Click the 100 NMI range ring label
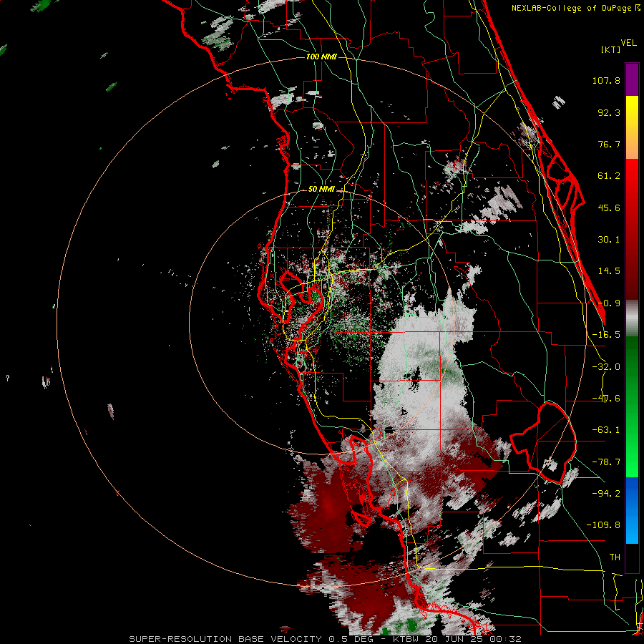This screenshot has width=644, height=644. click(x=321, y=57)
